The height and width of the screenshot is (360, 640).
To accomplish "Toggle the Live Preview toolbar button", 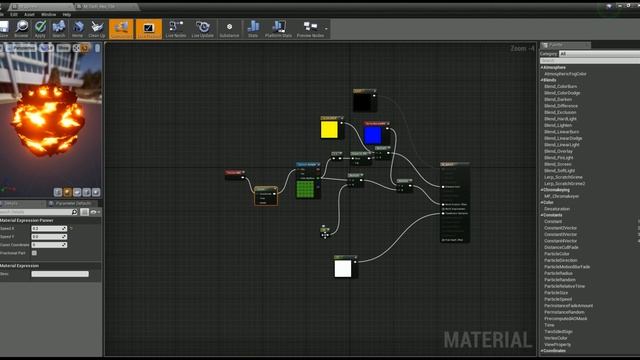I will pyautogui.click(x=149, y=29).
